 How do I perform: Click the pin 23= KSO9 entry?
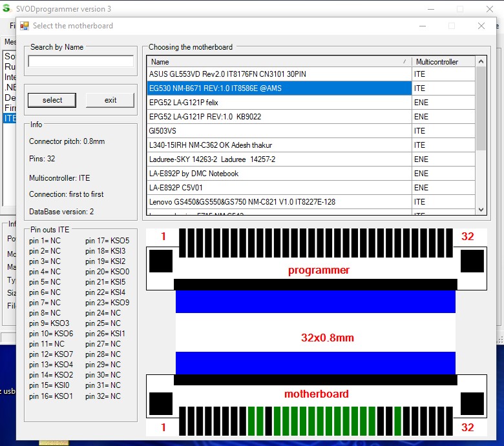107,303
